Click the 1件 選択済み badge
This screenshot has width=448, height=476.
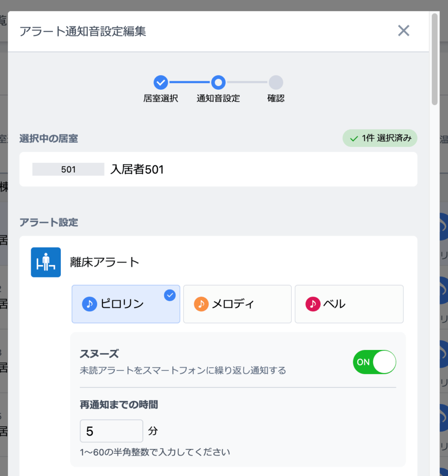[x=380, y=138]
